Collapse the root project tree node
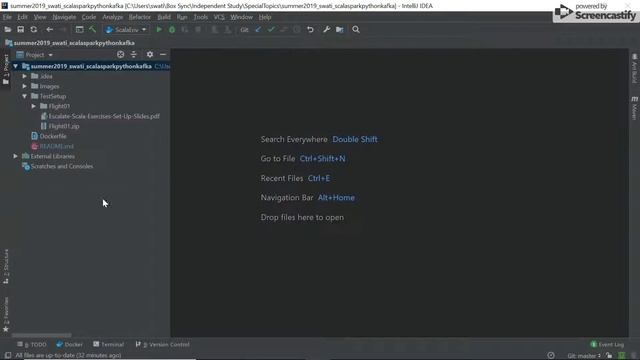Image resolution: width=640 pixels, height=360 pixels. (16, 66)
